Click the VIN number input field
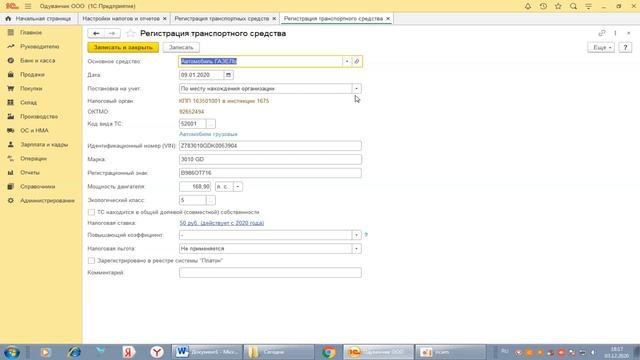Image resolution: width=640 pixels, height=360 pixels. (270, 146)
